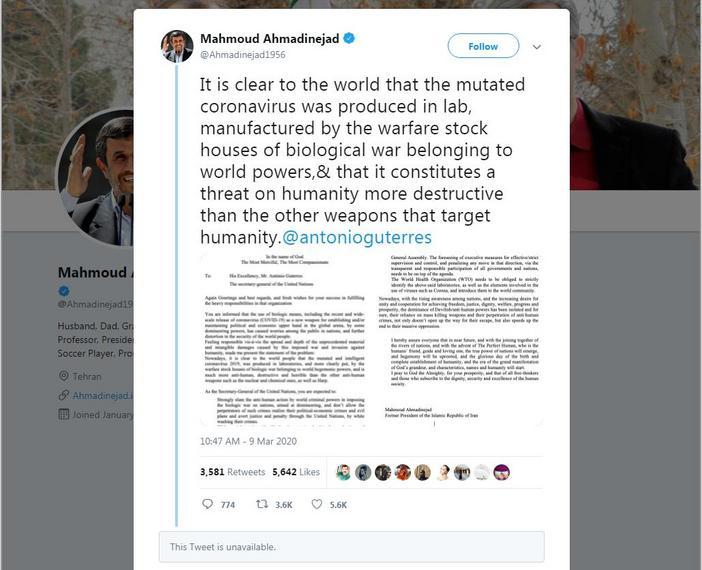Image resolution: width=702 pixels, height=570 pixels.
Task: View the 5,642 Likes list
Action: 296,472
